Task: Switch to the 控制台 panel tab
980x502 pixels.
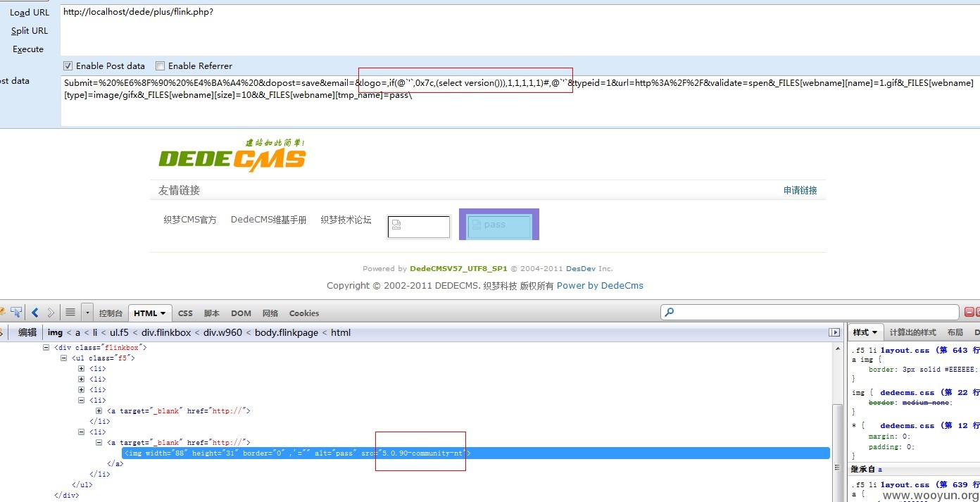Action: click(111, 313)
